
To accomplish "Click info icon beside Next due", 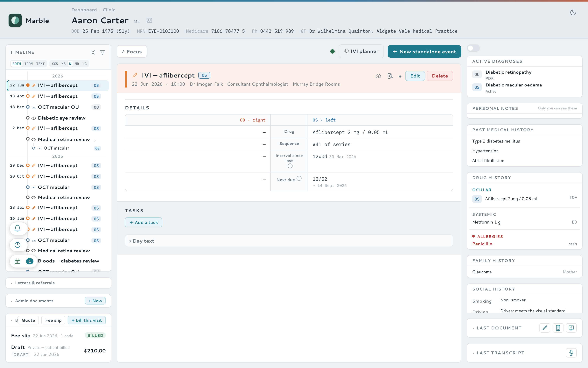I will [x=299, y=178].
